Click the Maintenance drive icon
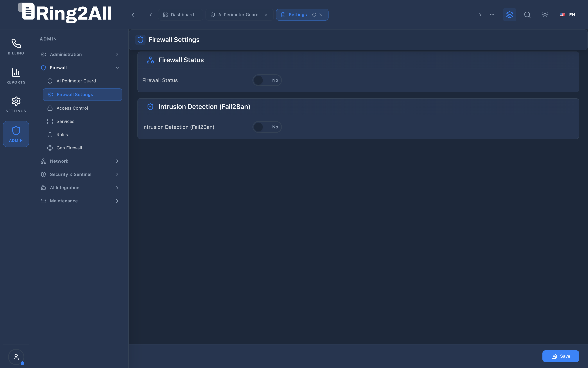This screenshot has height=368, width=588. point(43,201)
